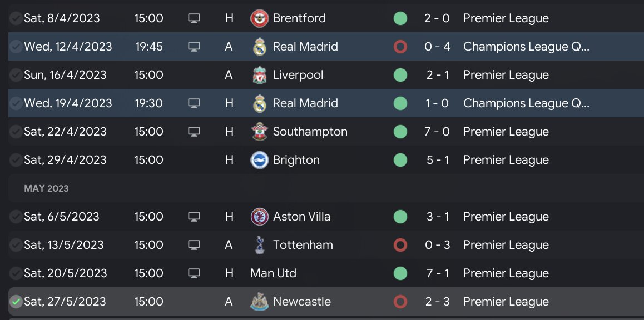Image resolution: width=644 pixels, height=320 pixels.
Task: Toggle the checkmark beside Sat, 8/4/2023
Action: (16, 18)
